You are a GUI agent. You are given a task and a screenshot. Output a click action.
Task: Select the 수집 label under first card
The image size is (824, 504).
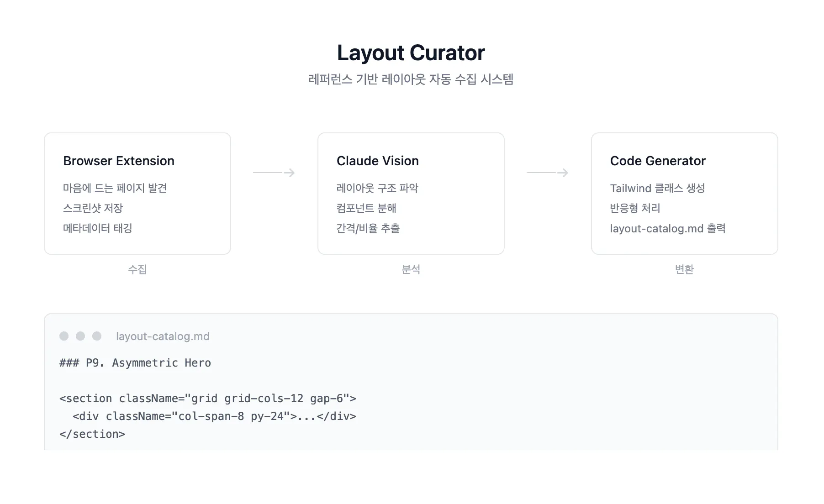tap(137, 269)
